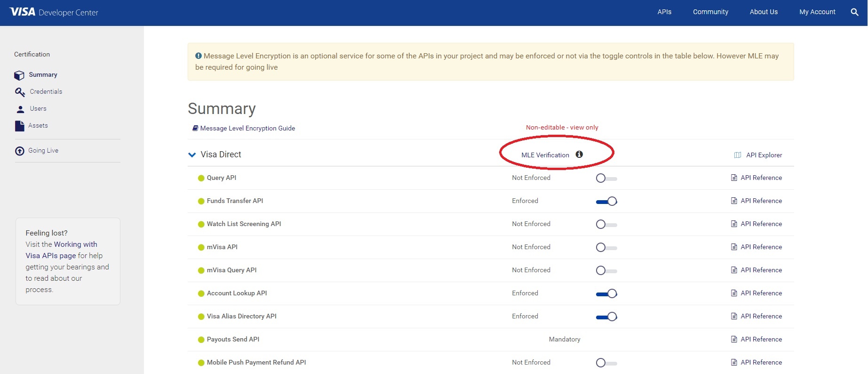Viewport: 868px width, 374px height.
Task: Click the API Explorer map icon
Action: [x=737, y=155]
